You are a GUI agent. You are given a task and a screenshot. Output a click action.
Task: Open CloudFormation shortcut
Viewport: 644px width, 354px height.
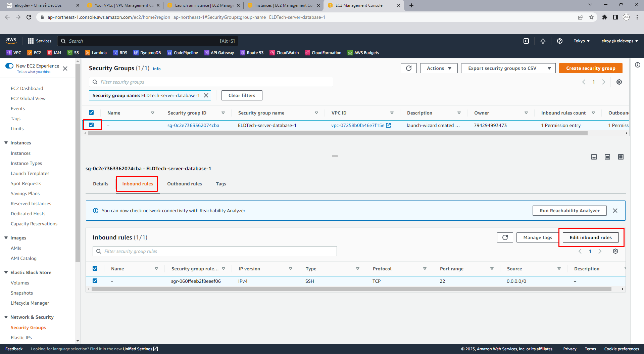point(323,53)
